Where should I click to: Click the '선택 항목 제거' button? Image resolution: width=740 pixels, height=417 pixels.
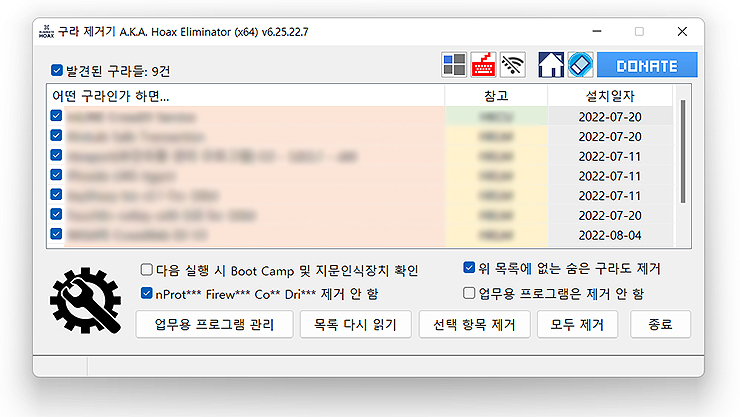click(474, 325)
